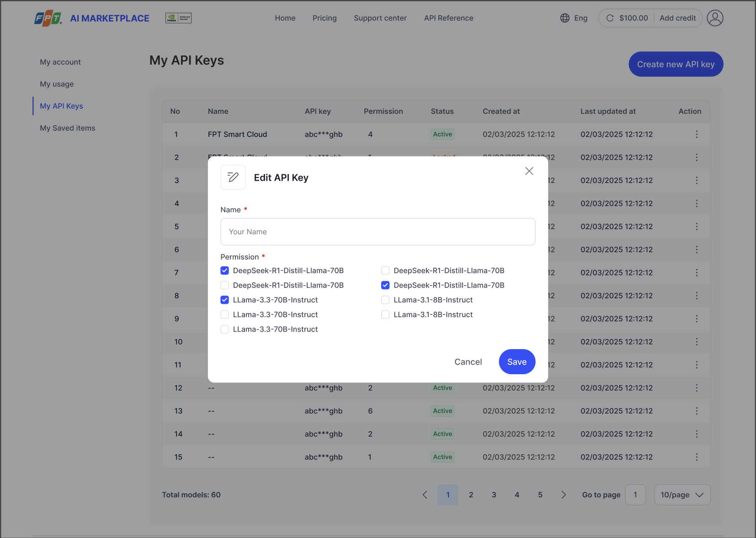Open action menu for row 9
The height and width of the screenshot is (538, 756).
(x=697, y=319)
